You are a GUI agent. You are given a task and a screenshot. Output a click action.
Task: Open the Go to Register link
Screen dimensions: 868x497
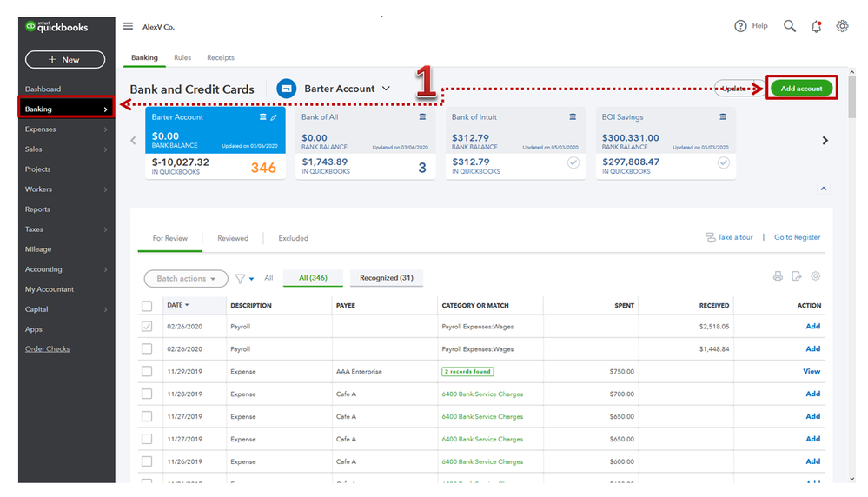tap(797, 237)
